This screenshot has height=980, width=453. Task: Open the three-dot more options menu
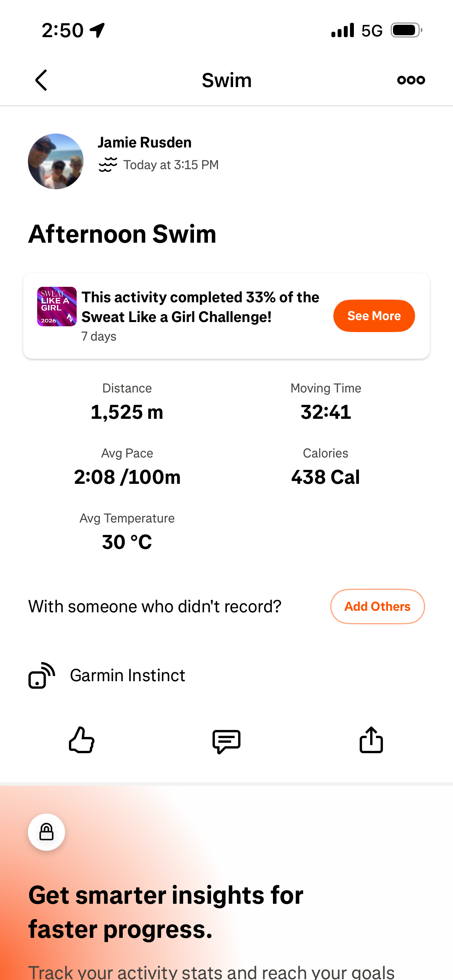coord(411,80)
